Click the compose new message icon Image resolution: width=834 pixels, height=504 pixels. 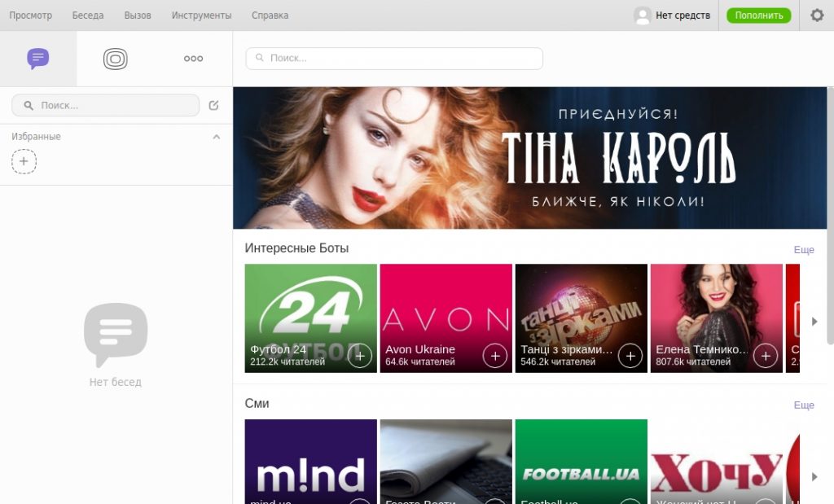point(214,105)
